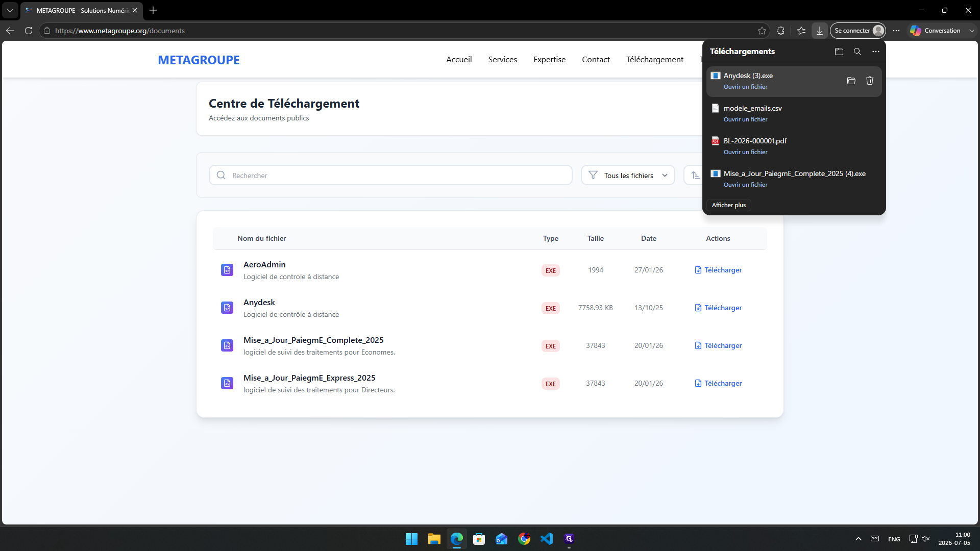This screenshot has height=551, width=980.
Task: Click Anydesk file row icon
Action: pos(227,308)
